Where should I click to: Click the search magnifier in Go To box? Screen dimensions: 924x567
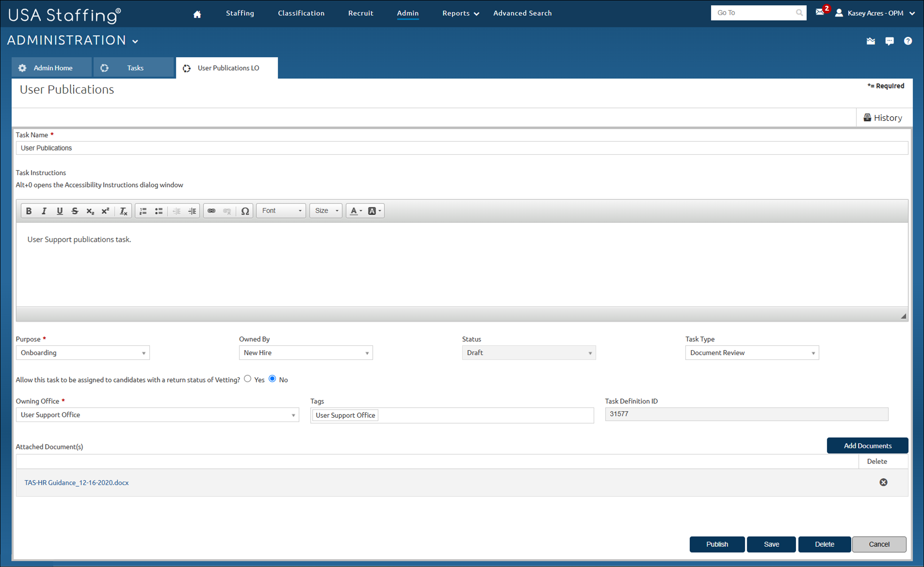click(799, 13)
